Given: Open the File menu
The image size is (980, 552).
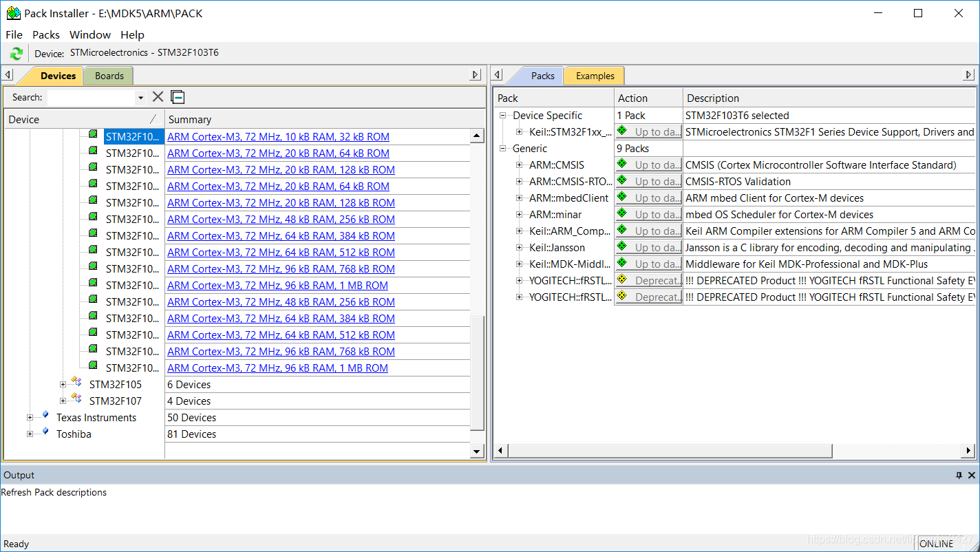Looking at the screenshot, I should coord(14,34).
